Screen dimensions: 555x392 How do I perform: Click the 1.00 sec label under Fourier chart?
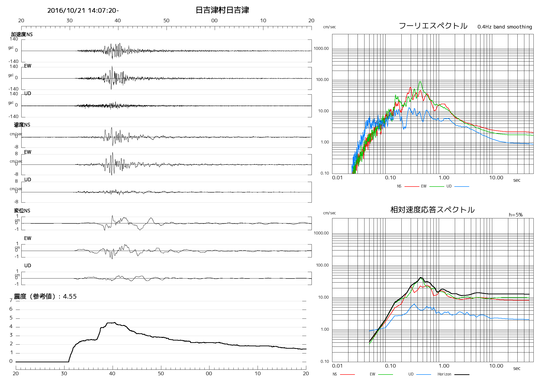[x=444, y=178]
